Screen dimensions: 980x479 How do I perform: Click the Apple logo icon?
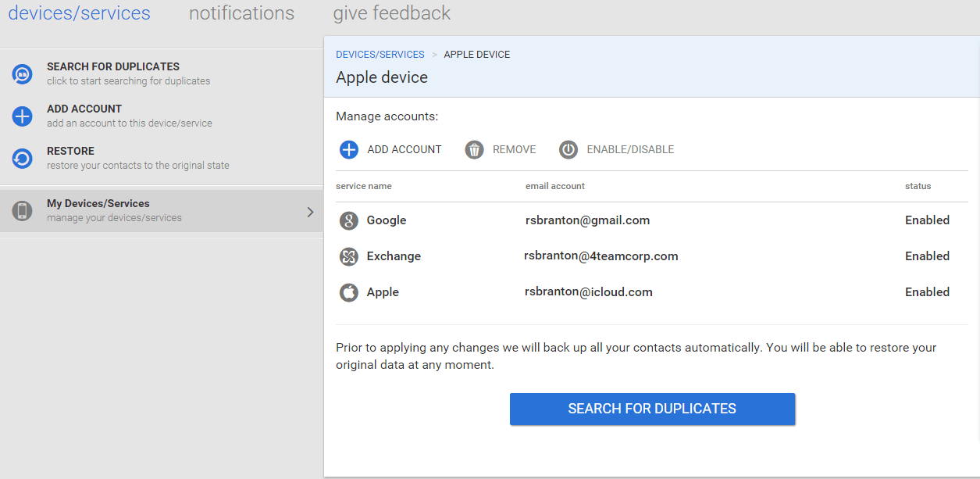349,292
